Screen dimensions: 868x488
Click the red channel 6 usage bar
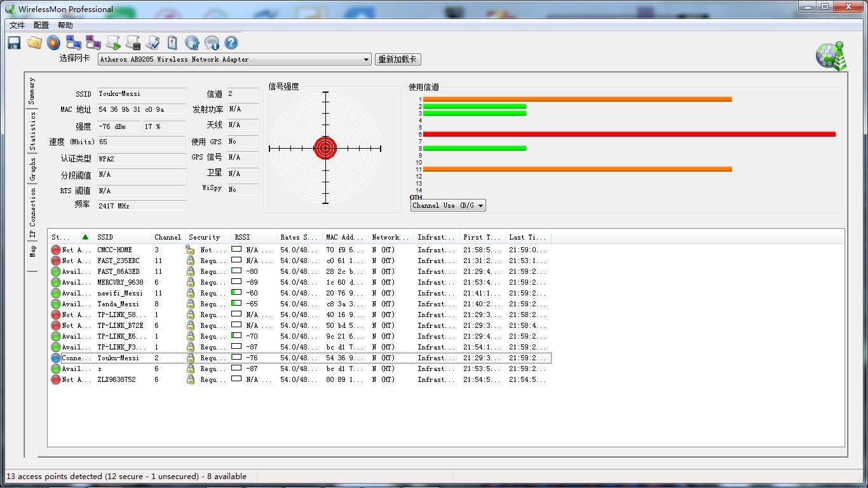tap(629, 134)
